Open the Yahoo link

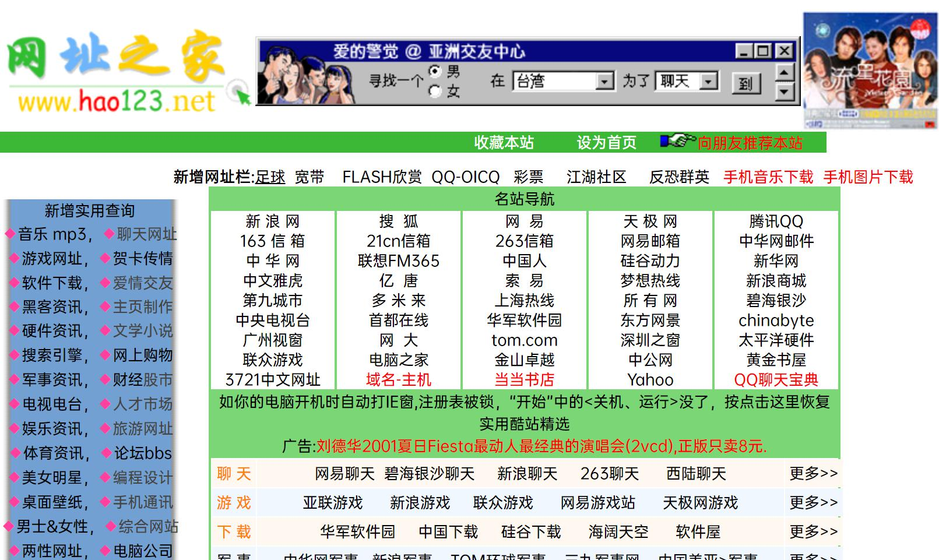tap(650, 381)
